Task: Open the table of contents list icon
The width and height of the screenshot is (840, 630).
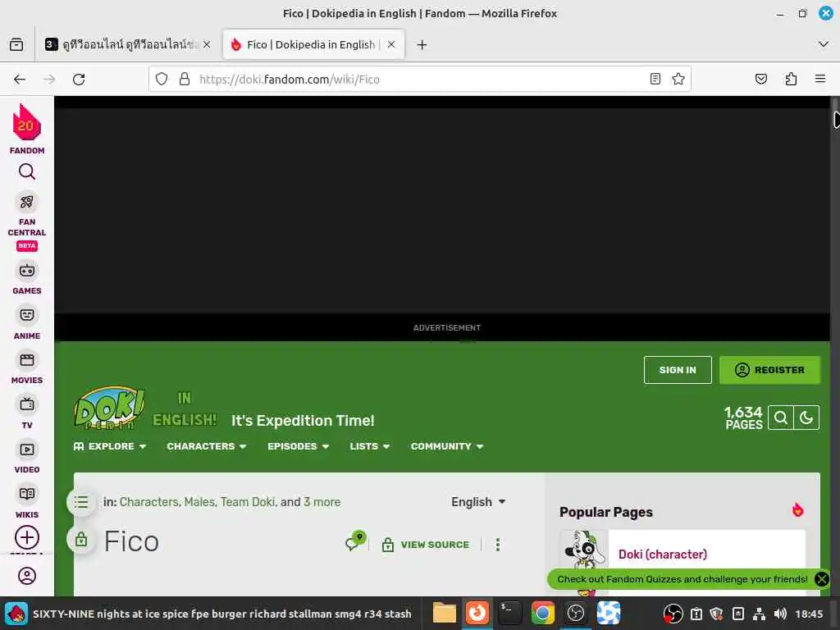Action: (81, 502)
